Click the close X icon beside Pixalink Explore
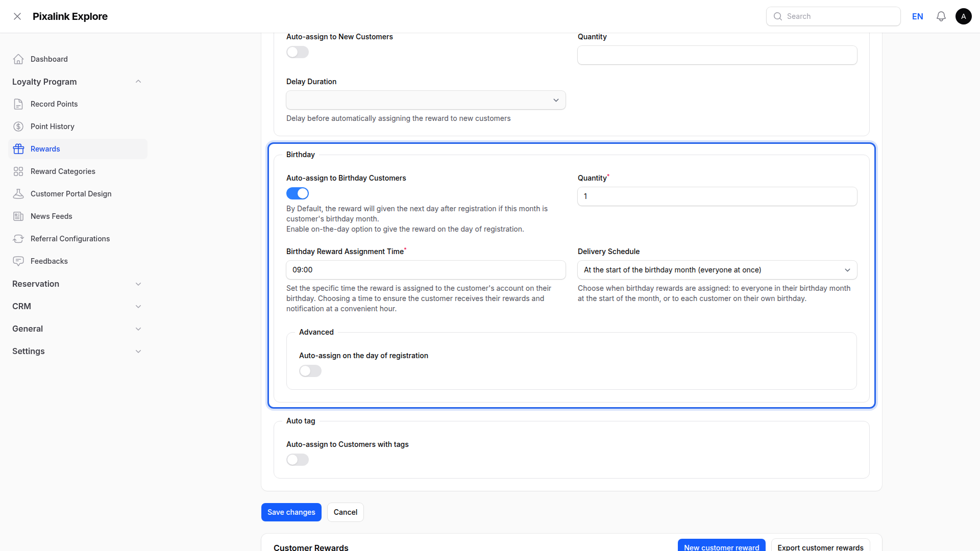This screenshot has height=551, width=980. 17,16
